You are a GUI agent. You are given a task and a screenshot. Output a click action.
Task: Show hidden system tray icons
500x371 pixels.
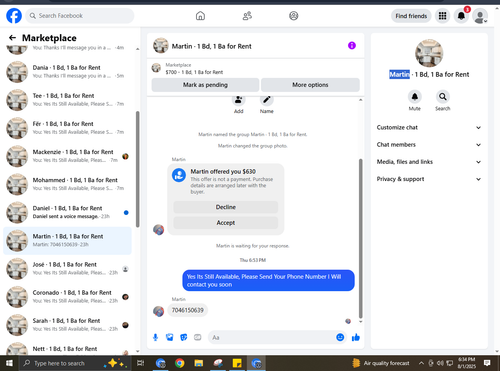pos(421,363)
